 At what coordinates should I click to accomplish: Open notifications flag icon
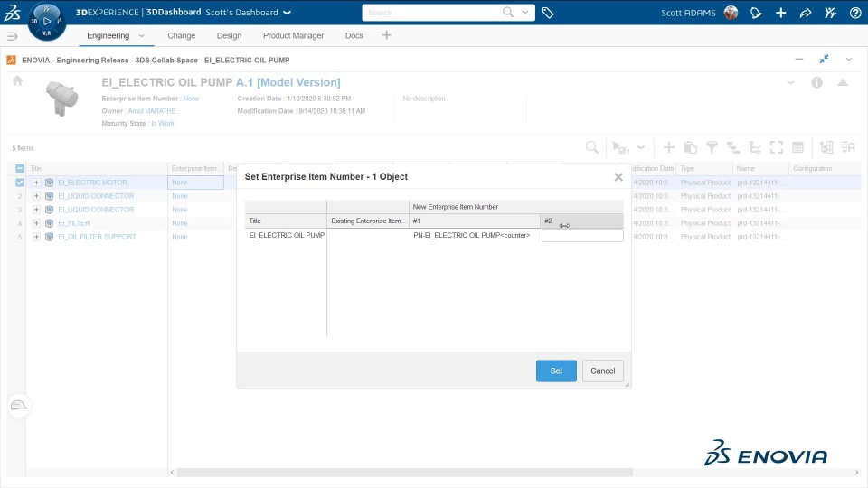pos(756,13)
